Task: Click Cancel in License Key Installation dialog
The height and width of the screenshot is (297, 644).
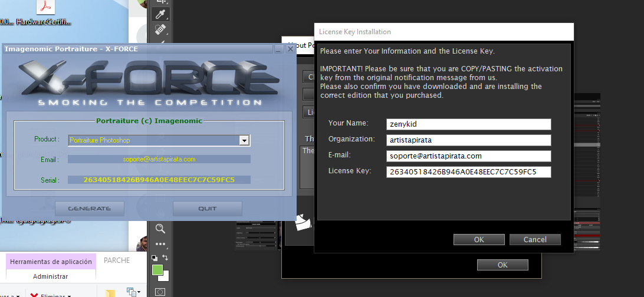Action: (535, 240)
